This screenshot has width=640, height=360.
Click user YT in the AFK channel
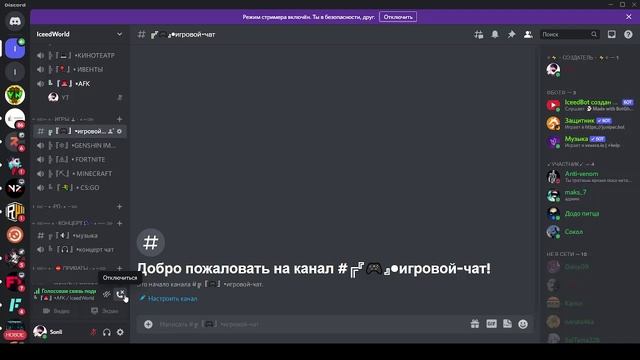click(x=85, y=98)
